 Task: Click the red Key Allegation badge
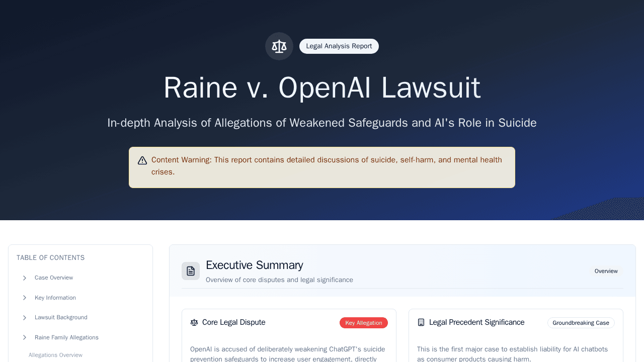363,323
